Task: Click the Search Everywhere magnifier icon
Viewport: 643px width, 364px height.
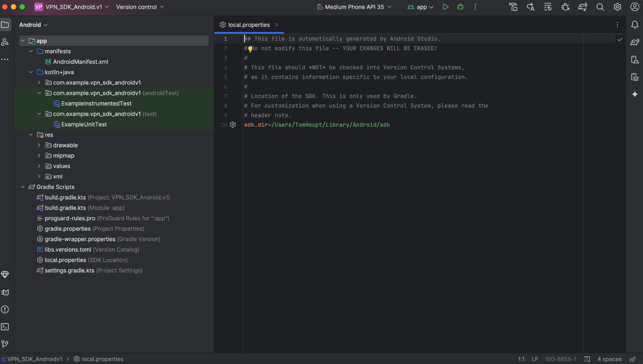Action: [x=600, y=7]
